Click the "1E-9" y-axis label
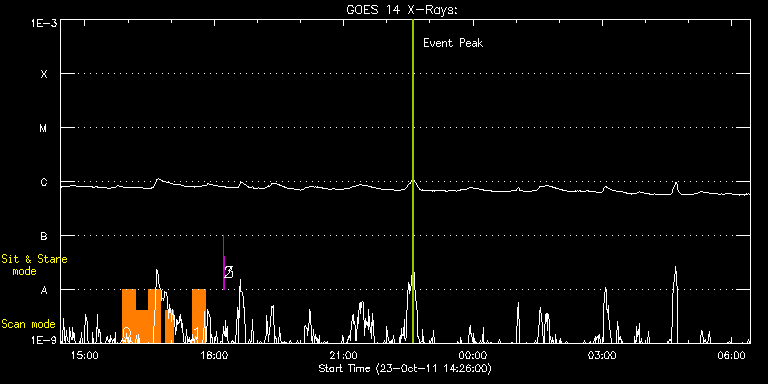 43,340
